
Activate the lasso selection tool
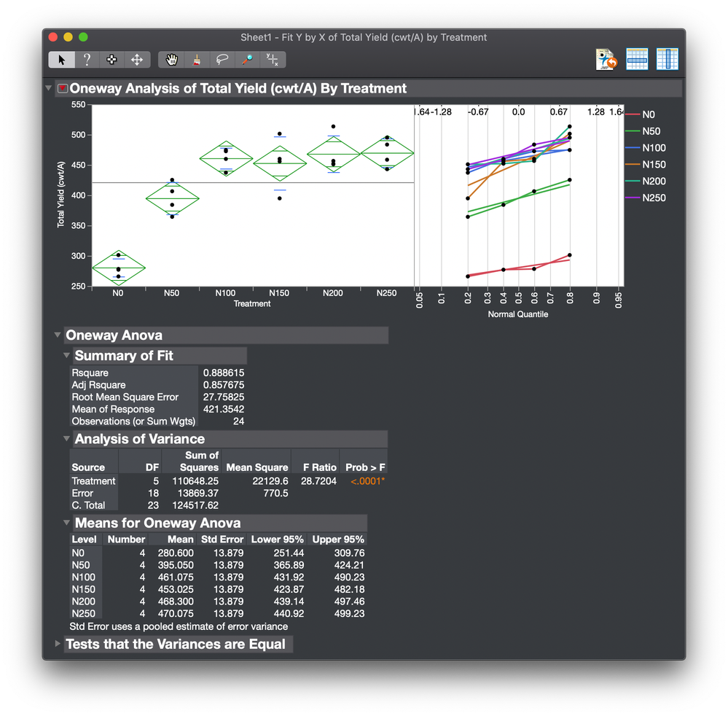point(222,60)
